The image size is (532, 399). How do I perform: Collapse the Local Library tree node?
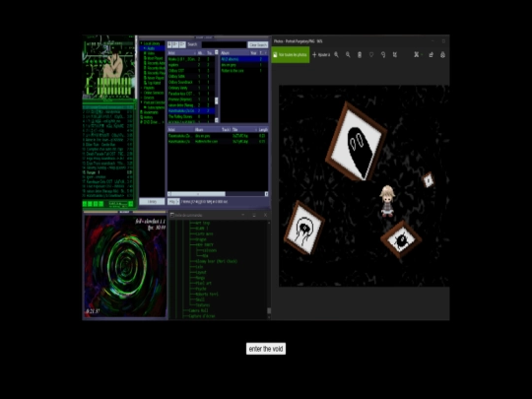pyautogui.click(x=142, y=43)
